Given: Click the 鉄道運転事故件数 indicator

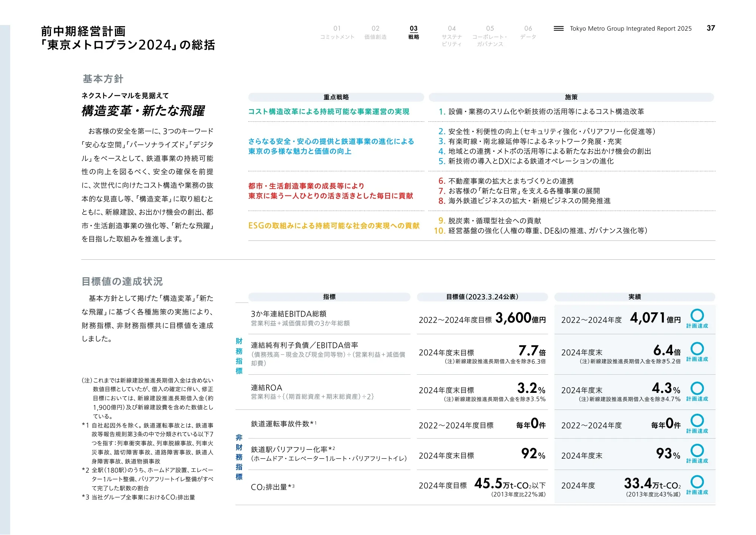Looking at the screenshot, I should point(283,424).
